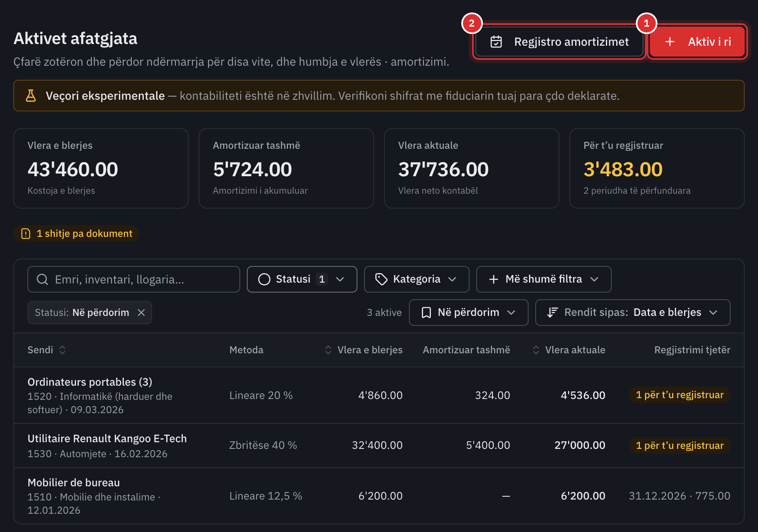
Task: Click the Regjistro amortizimet button
Action: (559, 42)
